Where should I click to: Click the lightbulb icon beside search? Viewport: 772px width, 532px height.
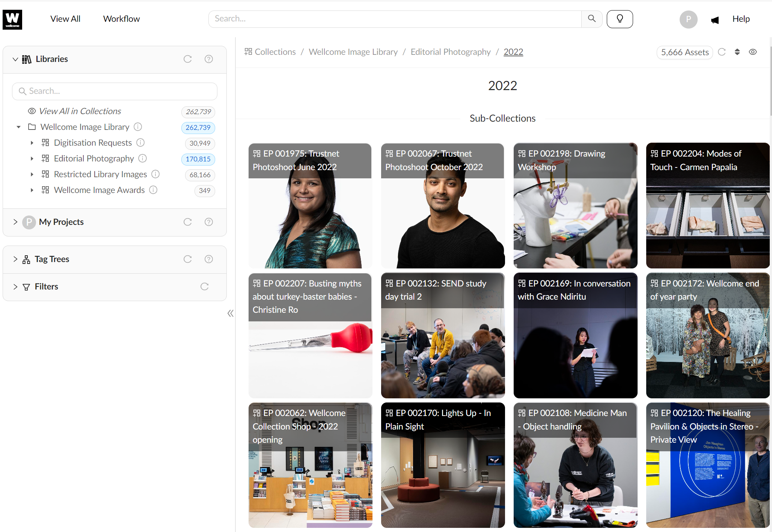point(620,19)
